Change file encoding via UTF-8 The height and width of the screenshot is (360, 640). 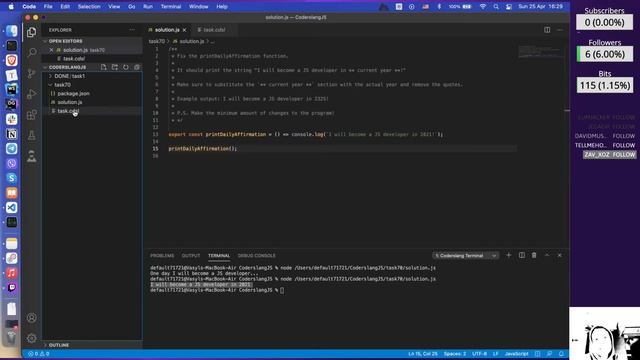pyautogui.click(x=479, y=354)
